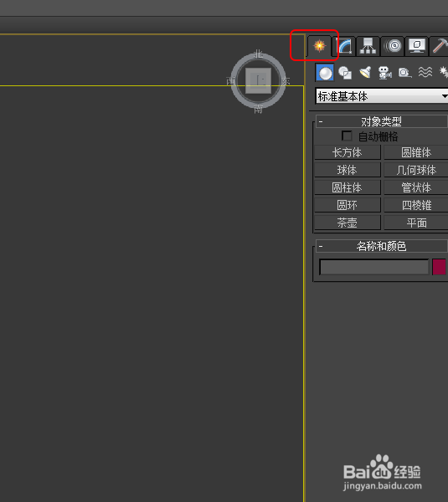Open the 标准基本体 dropdown list
The image size is (448, 502).
click(382, 96)
